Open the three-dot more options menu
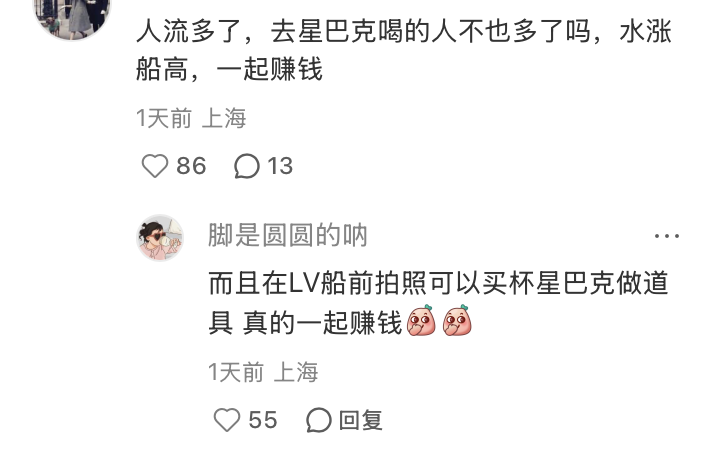Image resolution: width=712 pixels, height=460 pixels. pyautogui.click(x=667, y=236)
